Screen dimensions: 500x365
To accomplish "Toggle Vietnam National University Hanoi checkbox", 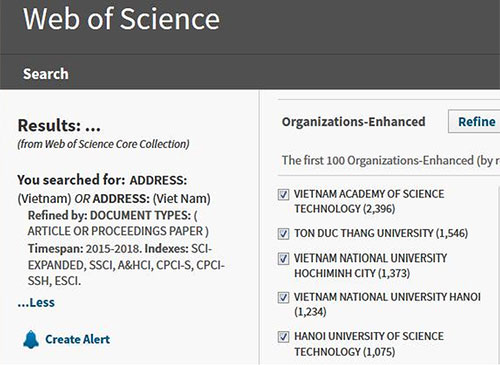I will pyautogui.click(x=283, y=297).
